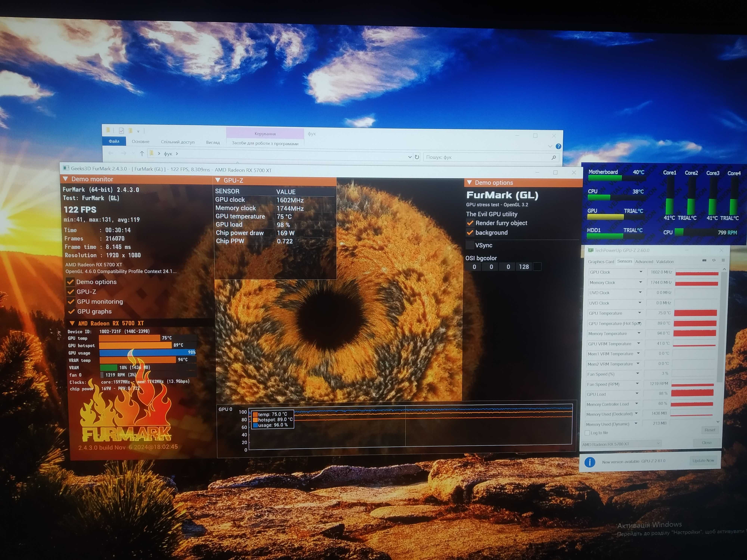Uncheck GPU-Z checkbox in Demo monitor

(x=71, y=292)
